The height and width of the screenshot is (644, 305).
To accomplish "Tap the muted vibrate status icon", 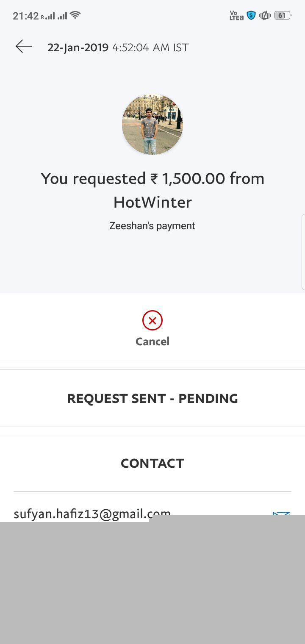I will pyautogui.click(x=265, y=16).
